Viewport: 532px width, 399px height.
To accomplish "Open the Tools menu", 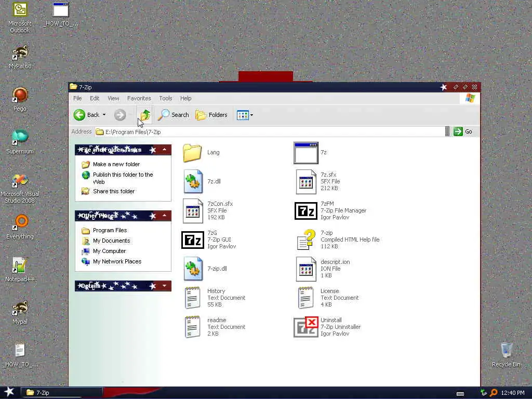I will [x=166, y=98].
